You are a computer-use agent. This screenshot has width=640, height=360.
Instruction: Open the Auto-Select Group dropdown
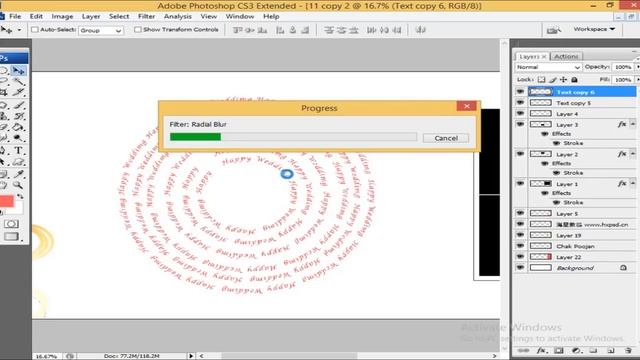pos(101,31)
